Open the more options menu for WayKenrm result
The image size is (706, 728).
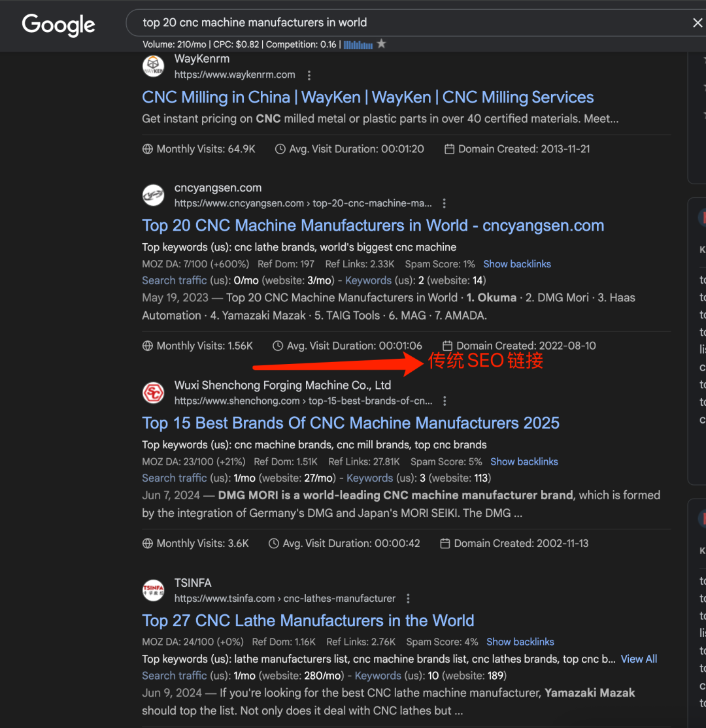309,74
